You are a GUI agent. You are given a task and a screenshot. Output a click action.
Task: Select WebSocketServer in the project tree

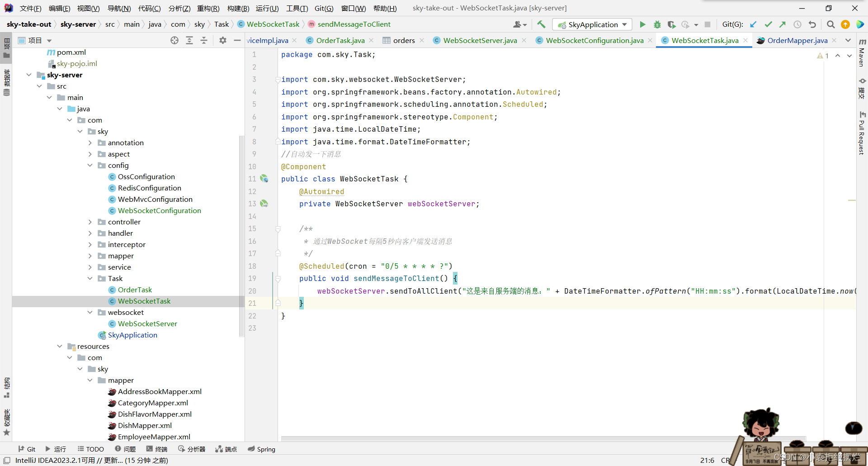(147, 323)
